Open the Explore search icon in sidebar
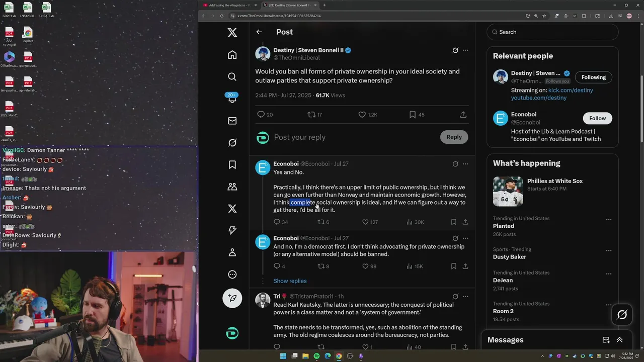This screenshot has height=362, width=644. click(x=232, y=76)
